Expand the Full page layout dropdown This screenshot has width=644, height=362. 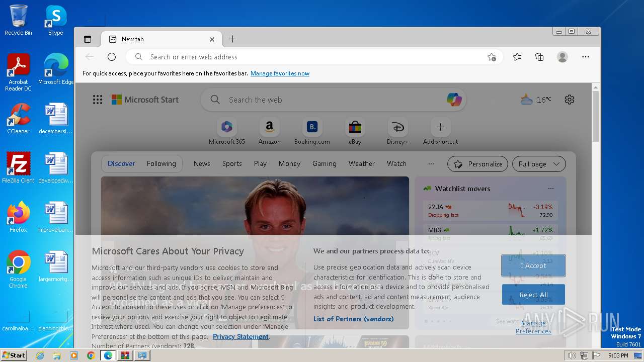tap(539, 164)
